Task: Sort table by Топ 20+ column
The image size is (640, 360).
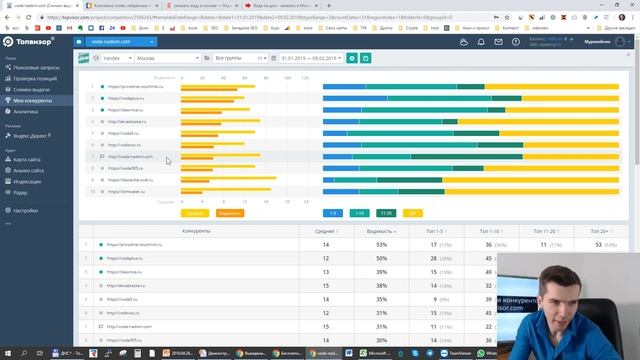Action: pyautogui.click(x=601, y=231)
